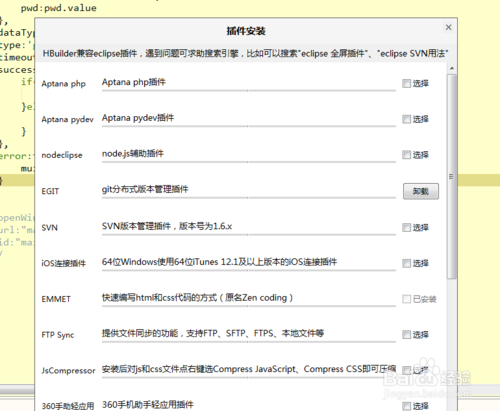This screenshot has height=411, width=500.
Task: Click the 'node.js辅助插件' description text
Action: click(133, 153)
